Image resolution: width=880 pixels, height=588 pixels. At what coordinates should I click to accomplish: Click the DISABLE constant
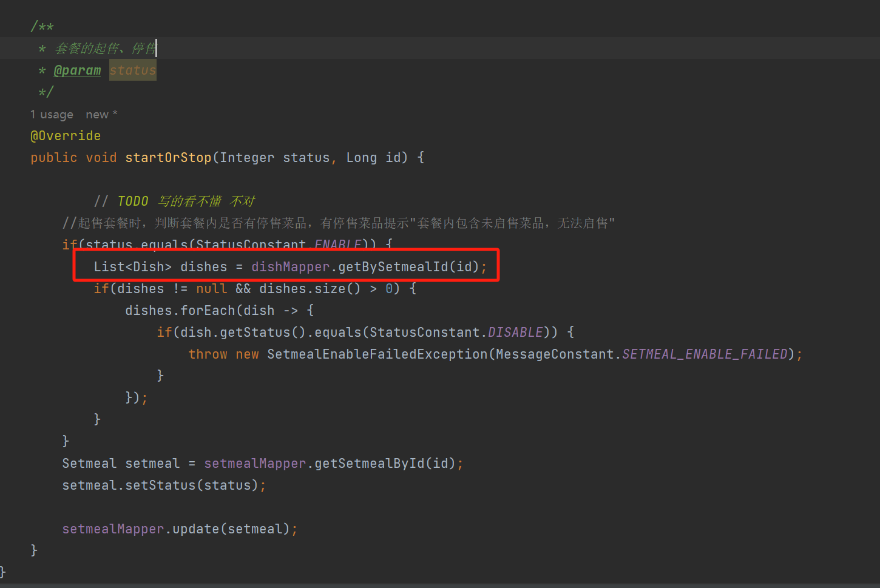click(x=515, y=333)
